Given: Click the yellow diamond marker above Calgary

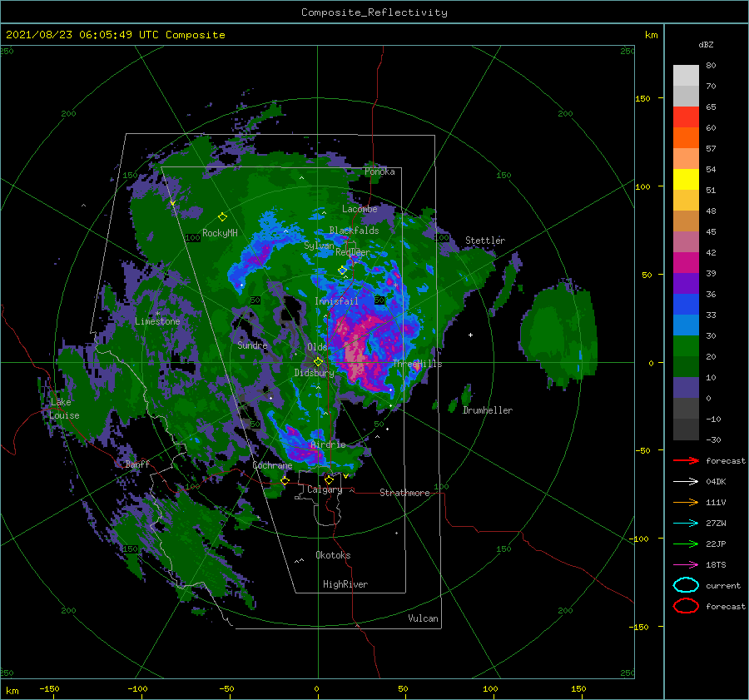Looking at the screenshot, I should click(329, 479).
